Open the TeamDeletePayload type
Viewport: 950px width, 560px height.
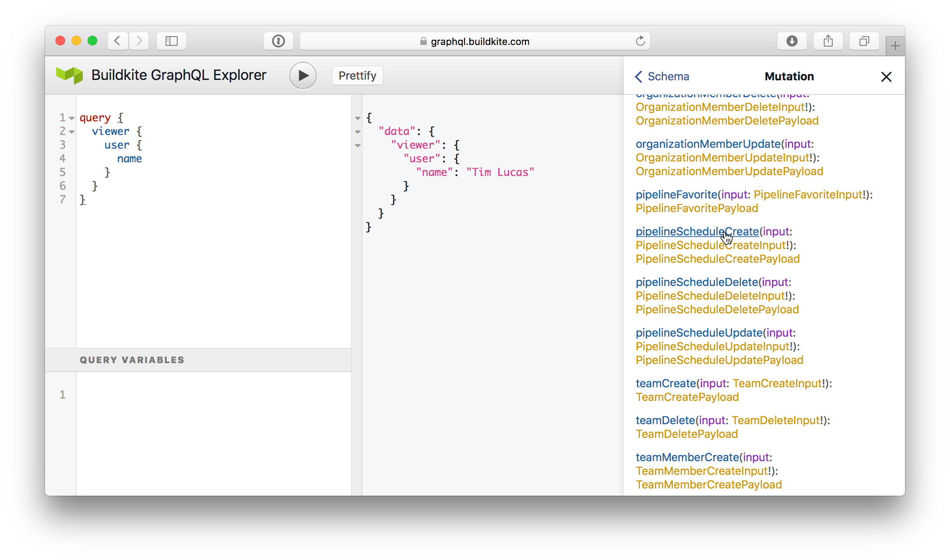(687, 434)
